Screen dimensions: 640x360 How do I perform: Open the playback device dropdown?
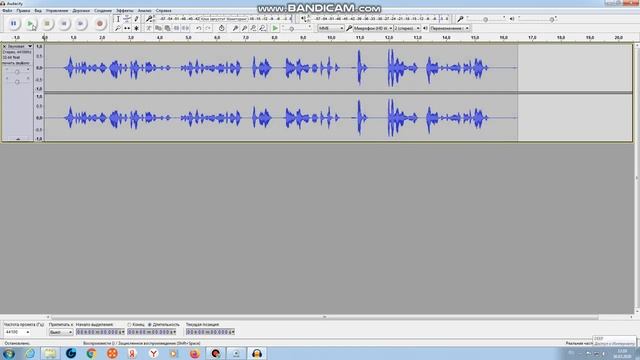tap(450, 28)
